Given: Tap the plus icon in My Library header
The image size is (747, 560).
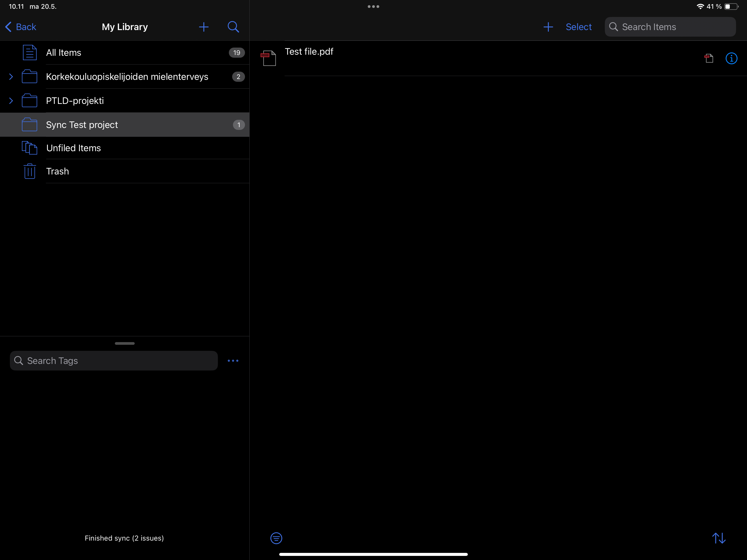Looking at the screenshot, I should pos(204,27).
